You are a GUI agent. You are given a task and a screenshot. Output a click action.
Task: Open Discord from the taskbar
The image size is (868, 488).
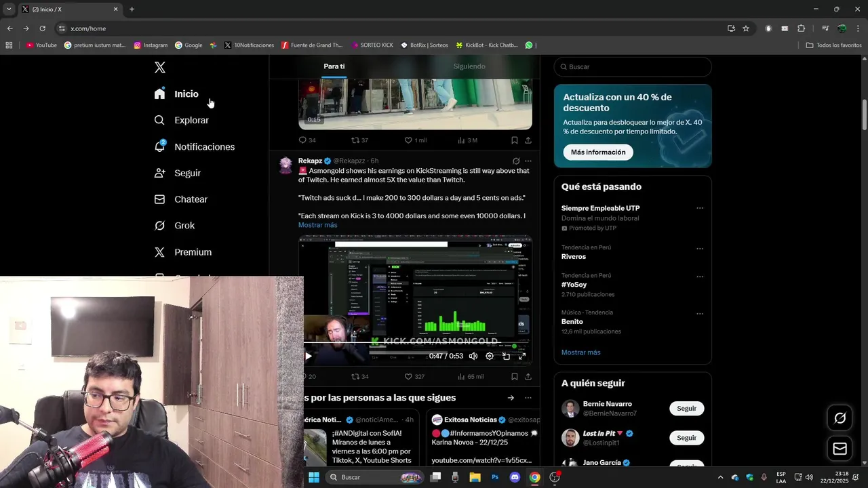[x=515, y=477]
